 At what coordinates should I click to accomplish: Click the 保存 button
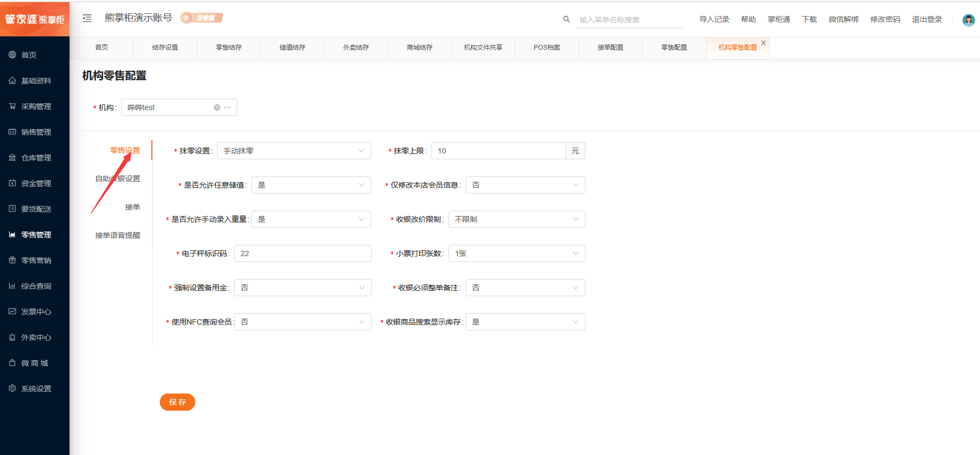coord(178,402)
